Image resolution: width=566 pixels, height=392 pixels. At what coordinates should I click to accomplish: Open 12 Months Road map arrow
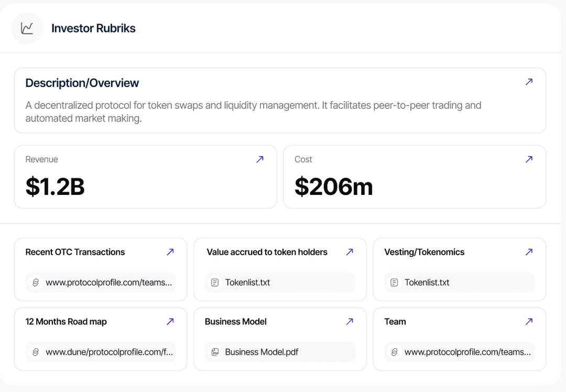170,322
